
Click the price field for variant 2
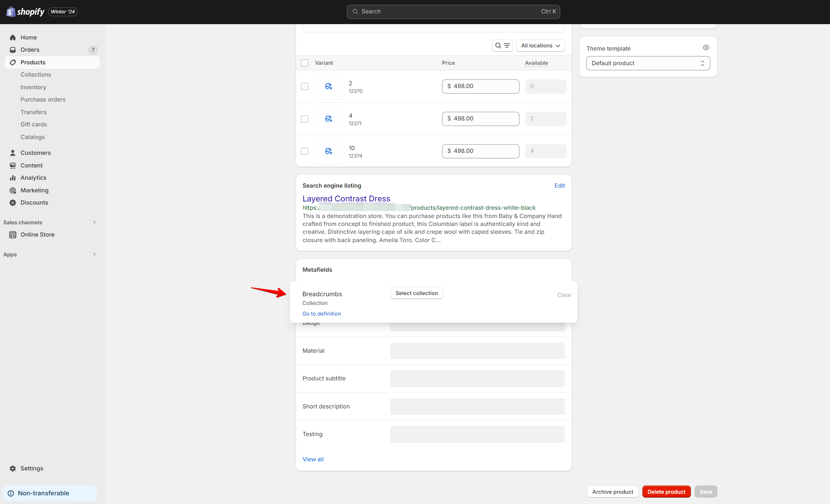coord(480,87)
